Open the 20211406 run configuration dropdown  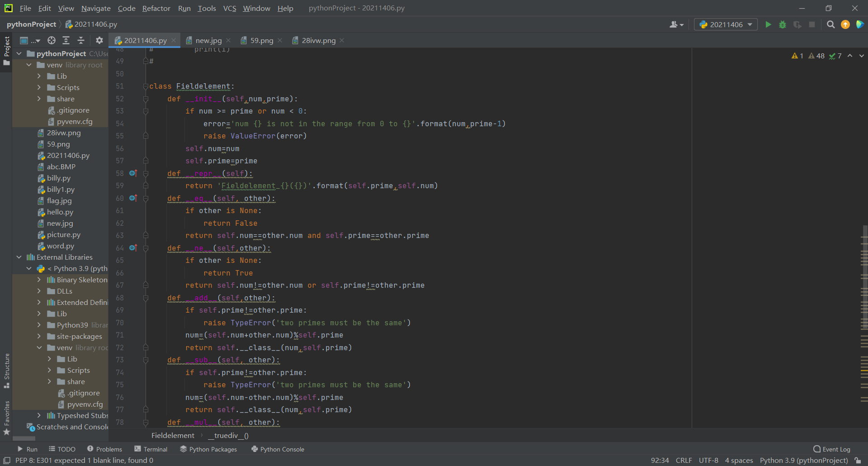726,24
